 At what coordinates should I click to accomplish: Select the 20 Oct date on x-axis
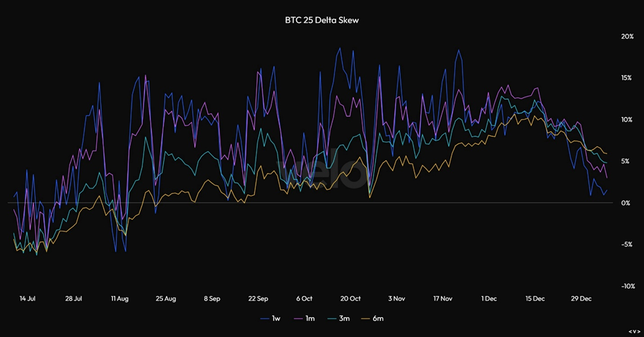350,299
